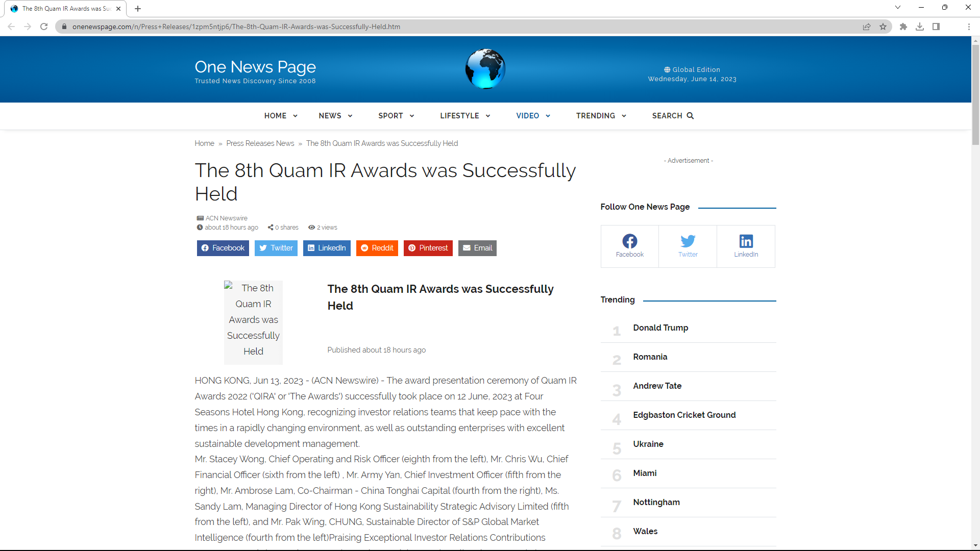Click the browser back arrow
The width and height of the screenshot is (980, 551).
coord(11,27)
